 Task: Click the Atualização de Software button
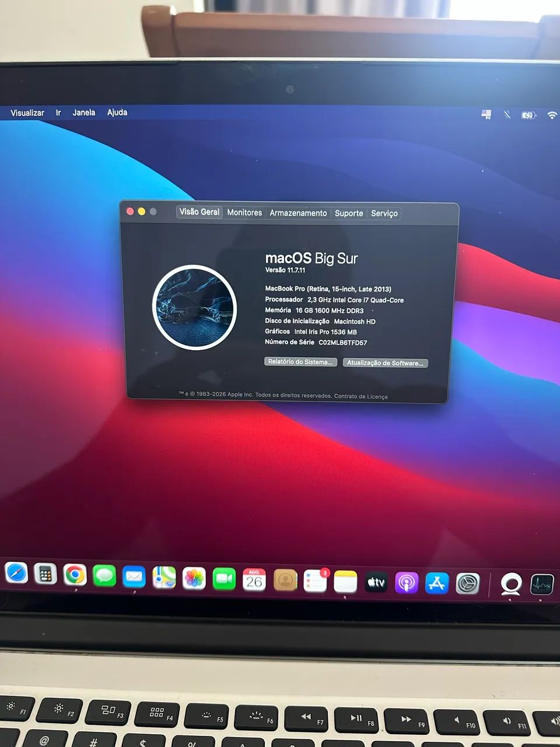pyautogui.click(x=385, y=363)
